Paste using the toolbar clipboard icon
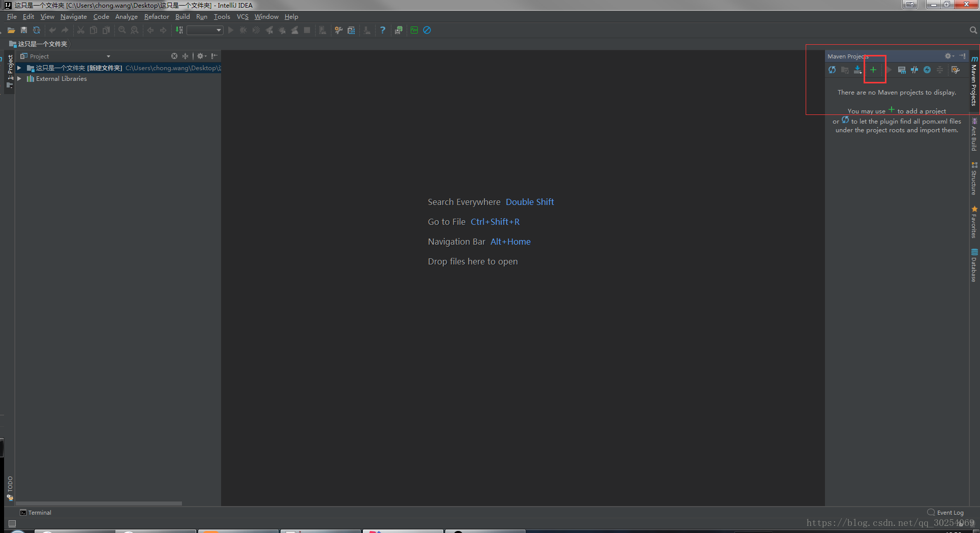Viewport: 980px width, 533px height. pos(106,31)
